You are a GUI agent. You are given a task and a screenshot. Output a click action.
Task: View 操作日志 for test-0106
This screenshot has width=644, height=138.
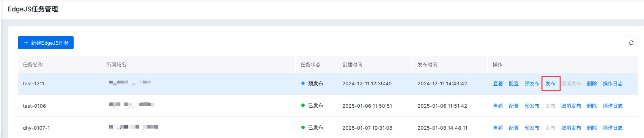(613, 106)
